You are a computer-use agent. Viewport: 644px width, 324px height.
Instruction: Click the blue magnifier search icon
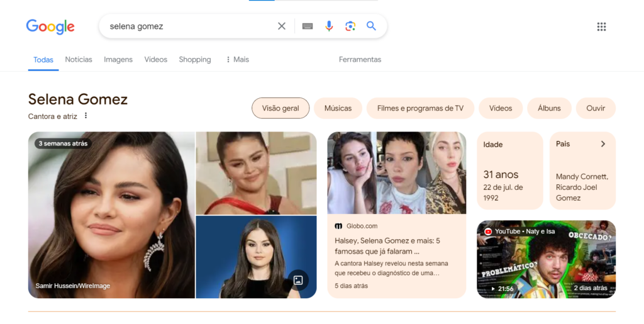click(x=371, y=26)
